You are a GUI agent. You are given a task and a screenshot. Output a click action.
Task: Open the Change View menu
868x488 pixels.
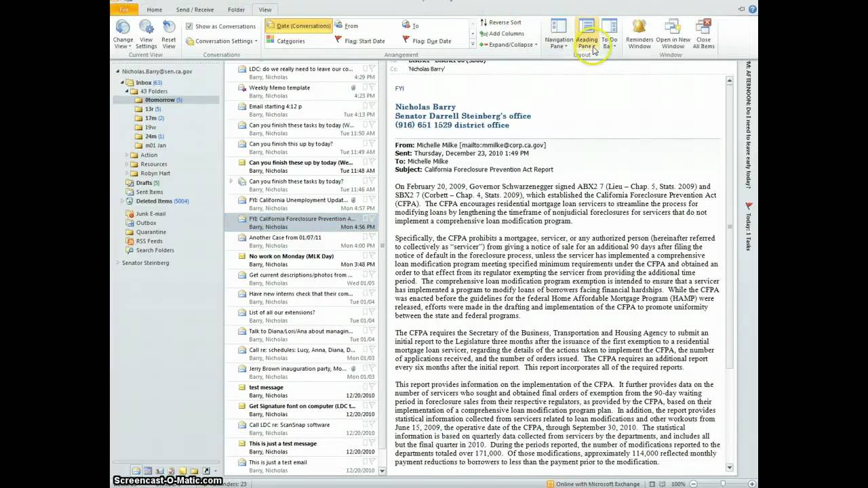click(123, 34)
